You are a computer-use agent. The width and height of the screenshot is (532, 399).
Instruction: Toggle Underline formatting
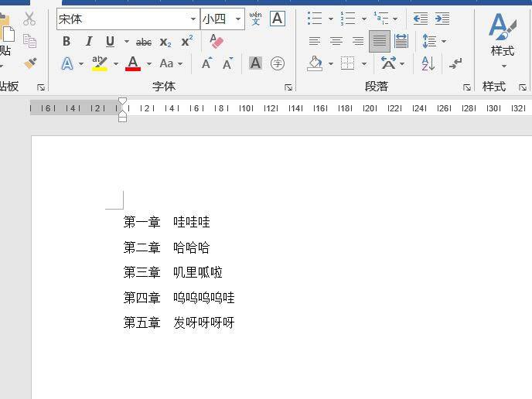point(110,42)
